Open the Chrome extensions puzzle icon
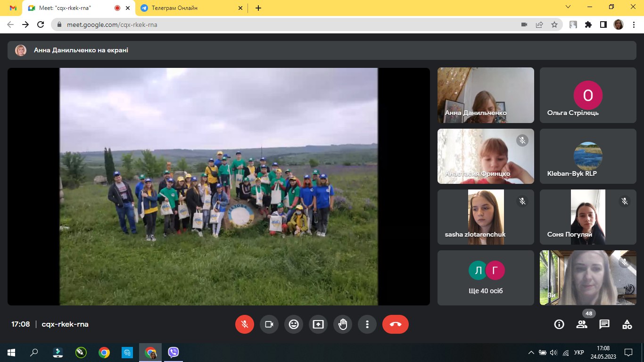Viewport: 644px width, 362px height. (588, 25)
